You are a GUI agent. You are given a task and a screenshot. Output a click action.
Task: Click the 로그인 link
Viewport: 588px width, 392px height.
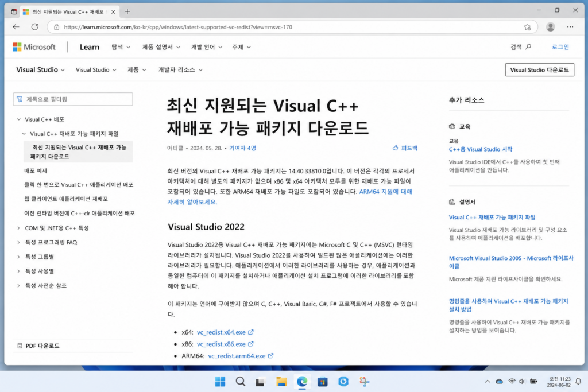[560, 47]
